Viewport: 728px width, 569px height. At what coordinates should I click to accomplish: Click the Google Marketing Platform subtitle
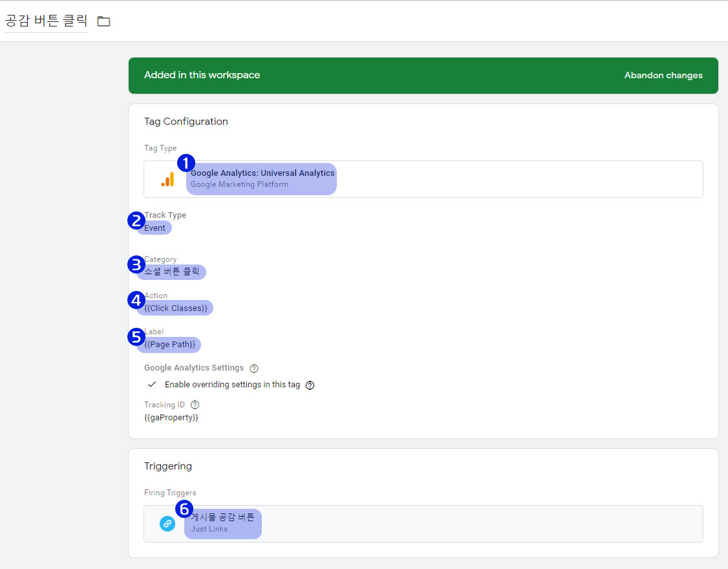click(239, 184)
